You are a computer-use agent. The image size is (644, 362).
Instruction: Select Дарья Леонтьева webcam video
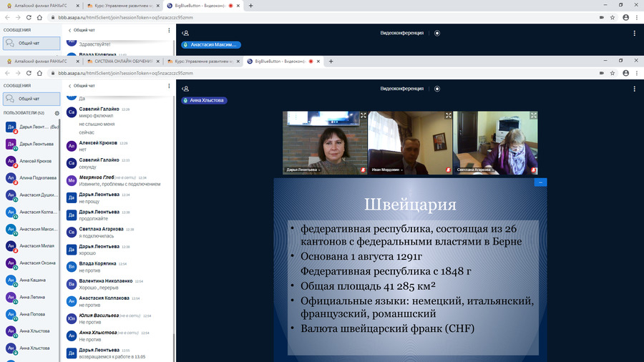point(325,143)
